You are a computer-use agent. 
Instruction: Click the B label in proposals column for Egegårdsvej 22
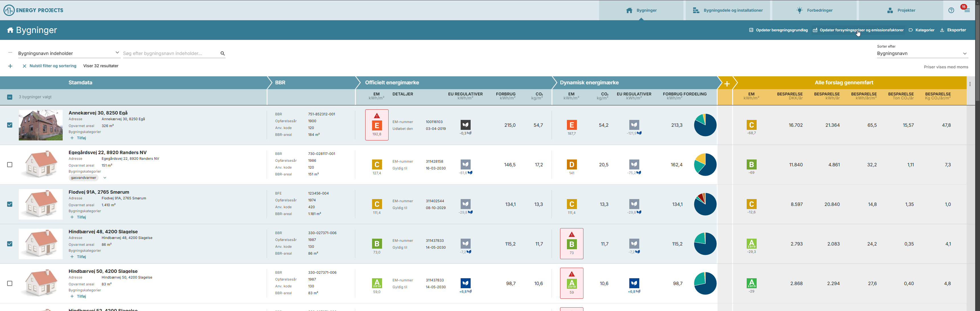pos(751,164)
